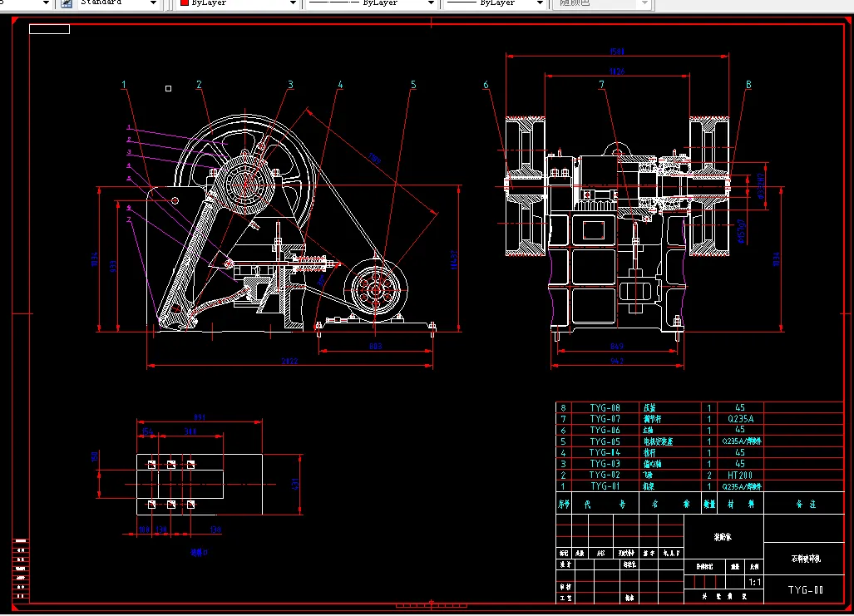
Task: Select the TYG-00 drawing number
Action: (x=806, y=590)
